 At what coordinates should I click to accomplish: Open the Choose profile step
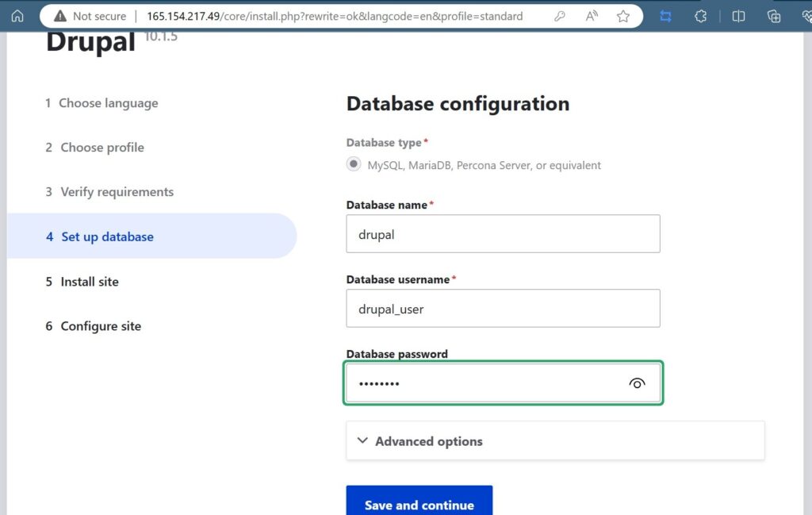click(101, 148)
